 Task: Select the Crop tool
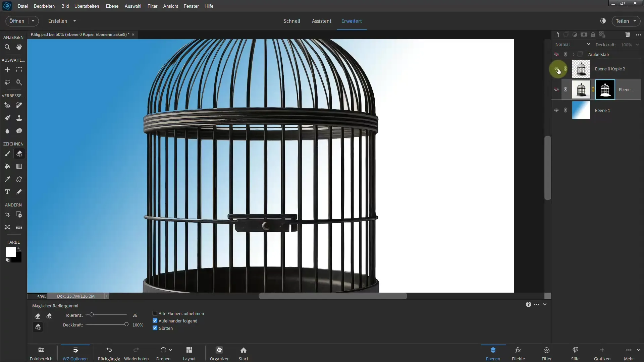click(7, 215)
